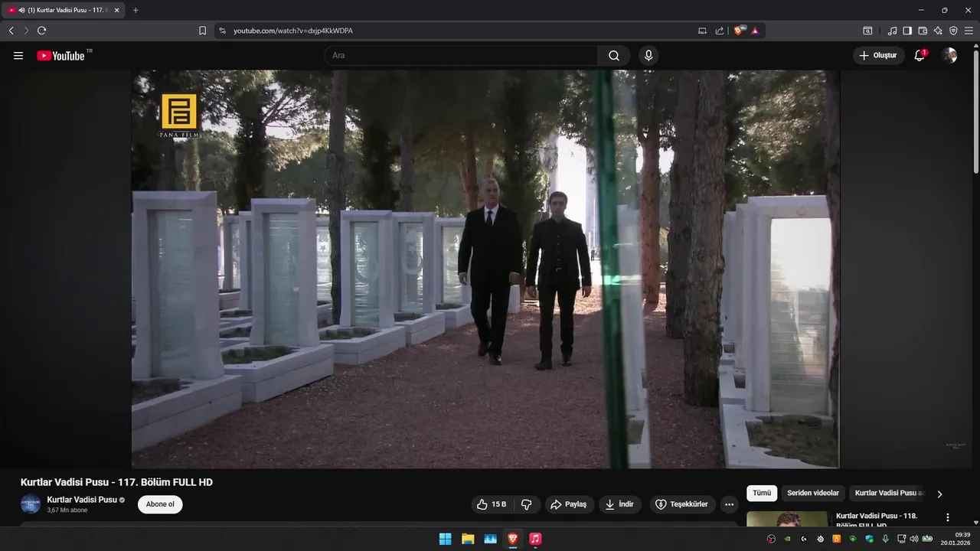Show more chips with right chevron

[x=939, y=494]
